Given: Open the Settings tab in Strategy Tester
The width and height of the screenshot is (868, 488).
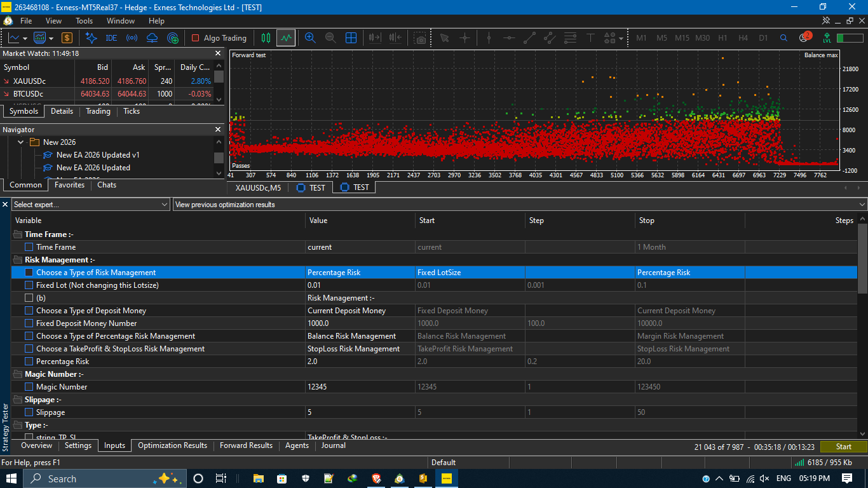Looking at the screenshot, I should (78, 445).
